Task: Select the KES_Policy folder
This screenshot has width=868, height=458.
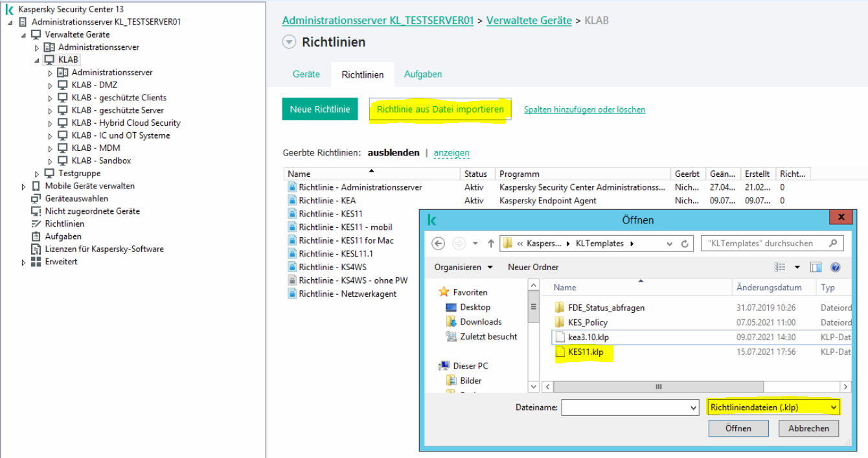Action: (588, 323)
